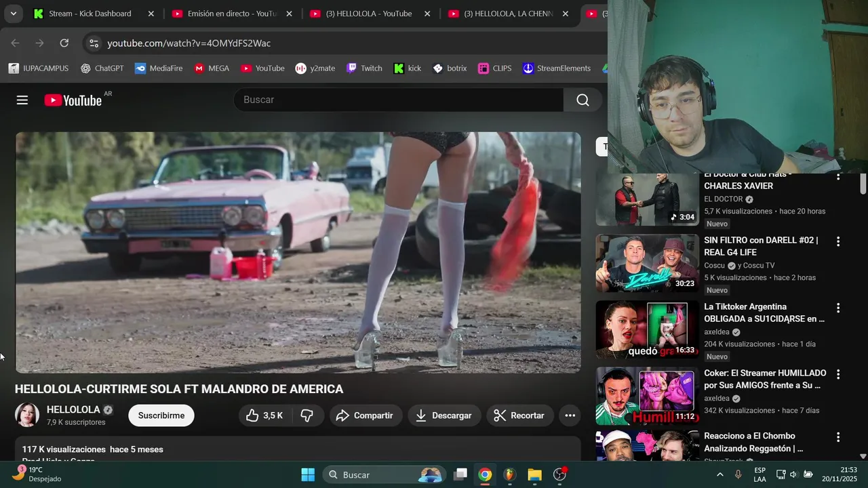Open YouTube bookmark in bookmarks bar

click(x=263, y=68)
